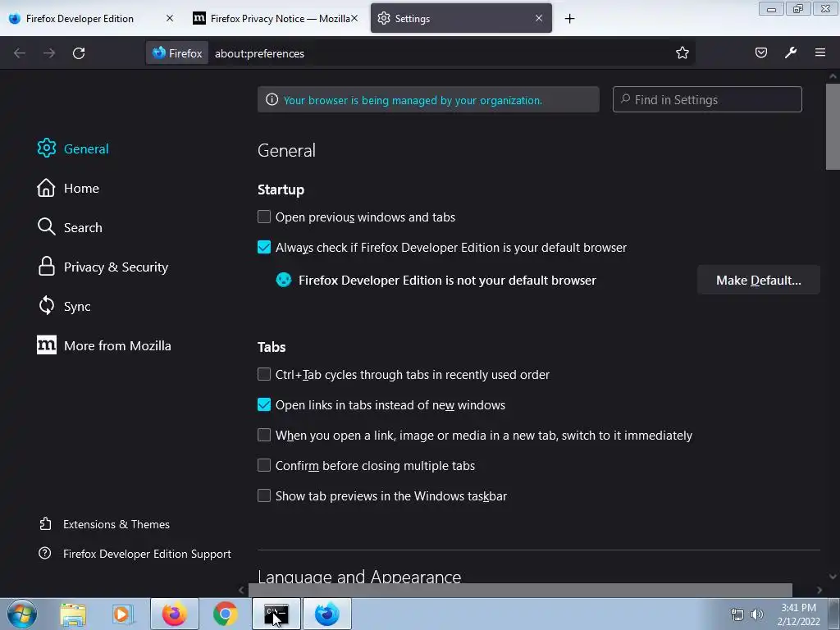The height and width of the screenshot is (630, 840).
Task: Click the Firefox identity badge in address bar
Action: pos(177,53)
